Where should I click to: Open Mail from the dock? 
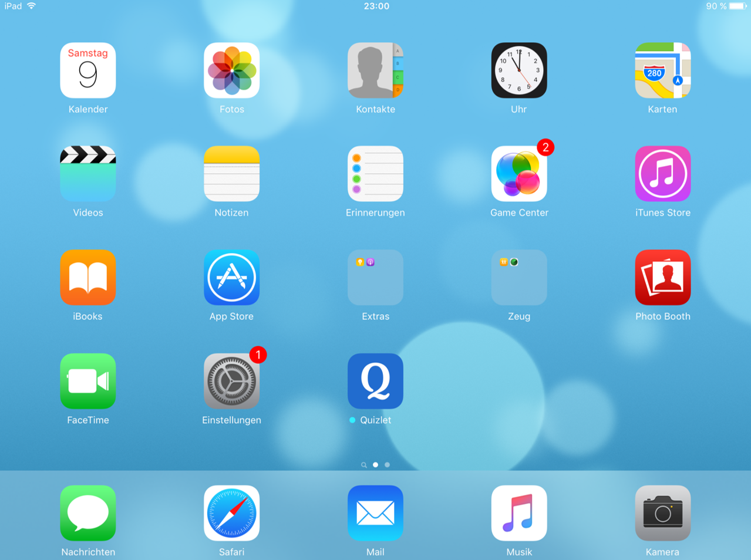click(x=375, y=513)
